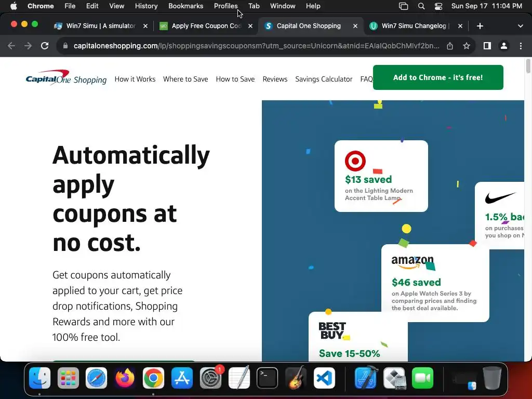The image size is (532, 399).
Task: Click the forward navigation arrow
Action: click(28, 46)
